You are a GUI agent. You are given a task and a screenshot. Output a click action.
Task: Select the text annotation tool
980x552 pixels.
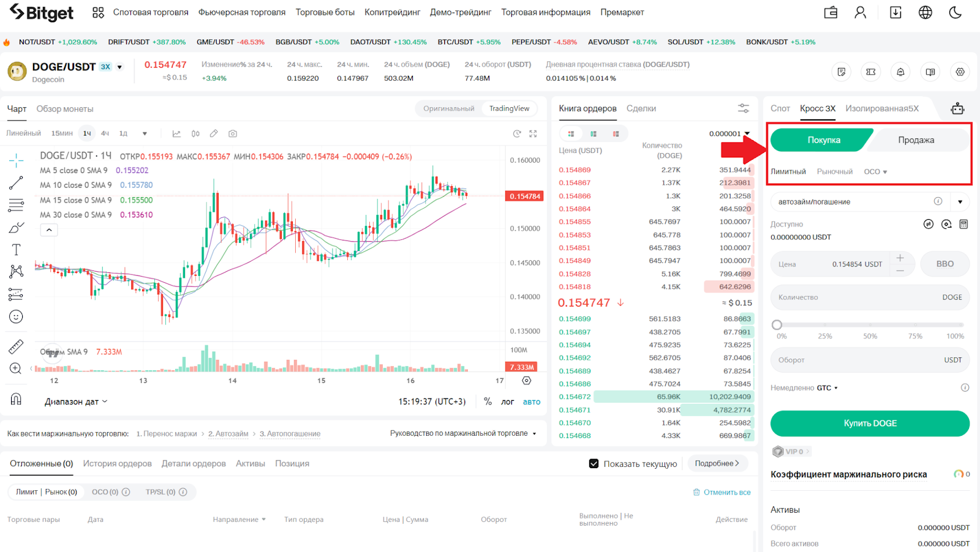[x=17, y=250]
